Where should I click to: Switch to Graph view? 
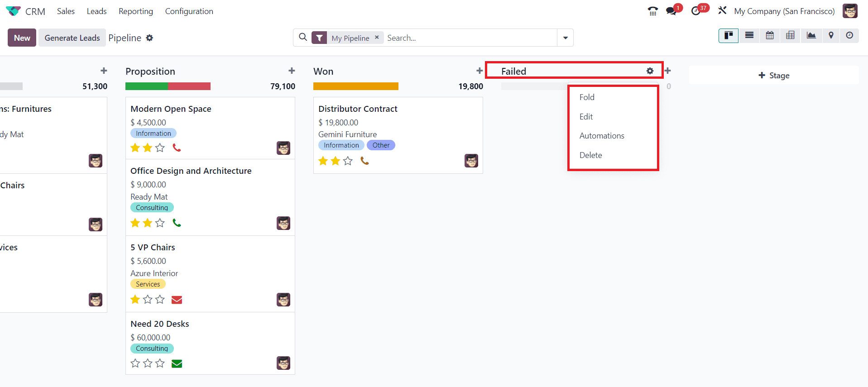(x=811, y=35)
